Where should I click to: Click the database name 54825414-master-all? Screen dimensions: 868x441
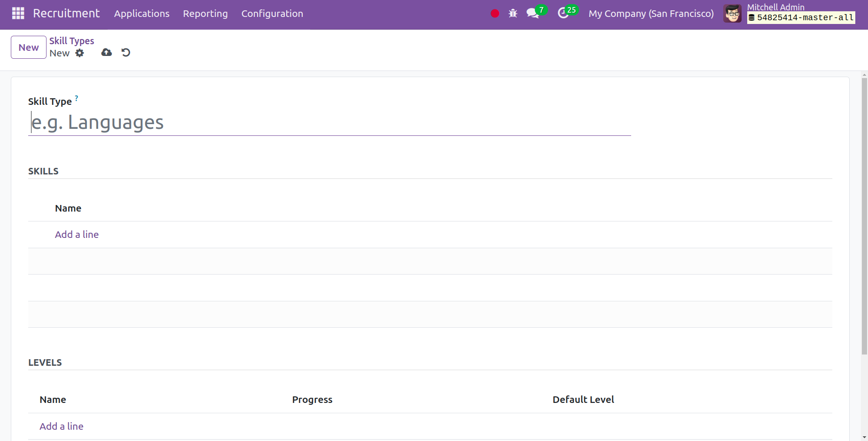pyautogui.click(x=801, y=18)
